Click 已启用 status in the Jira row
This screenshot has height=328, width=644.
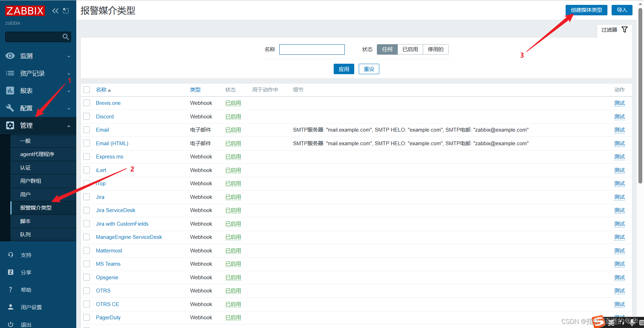[233, 197]
